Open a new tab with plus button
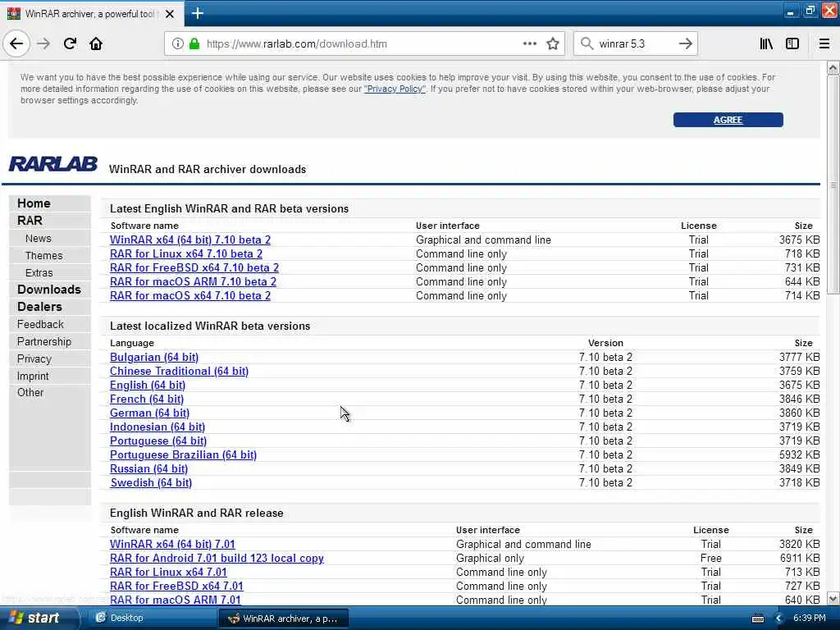The image size is (840, 630). (197, 13)
